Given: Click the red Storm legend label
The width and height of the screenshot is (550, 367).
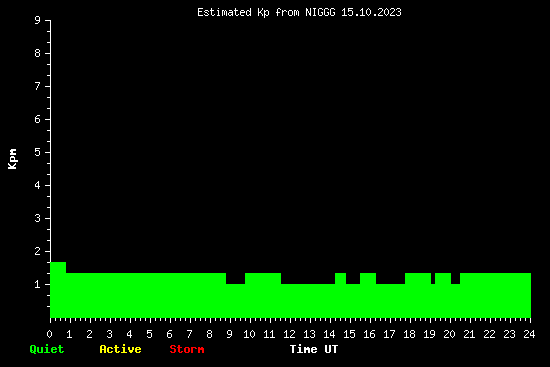Looking at the screenshot, I should tap(187, 349).
